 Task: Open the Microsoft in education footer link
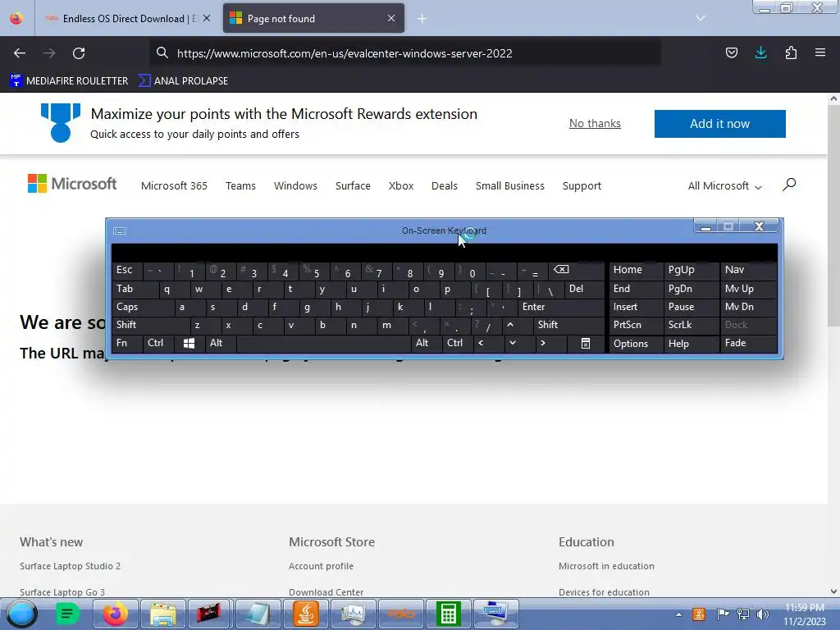(606, 566)
